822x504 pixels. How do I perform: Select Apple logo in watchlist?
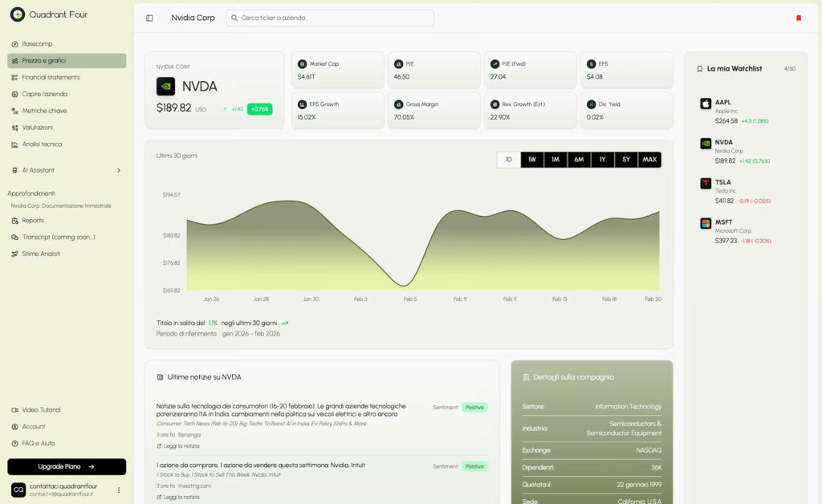click(x=706, y=104)
